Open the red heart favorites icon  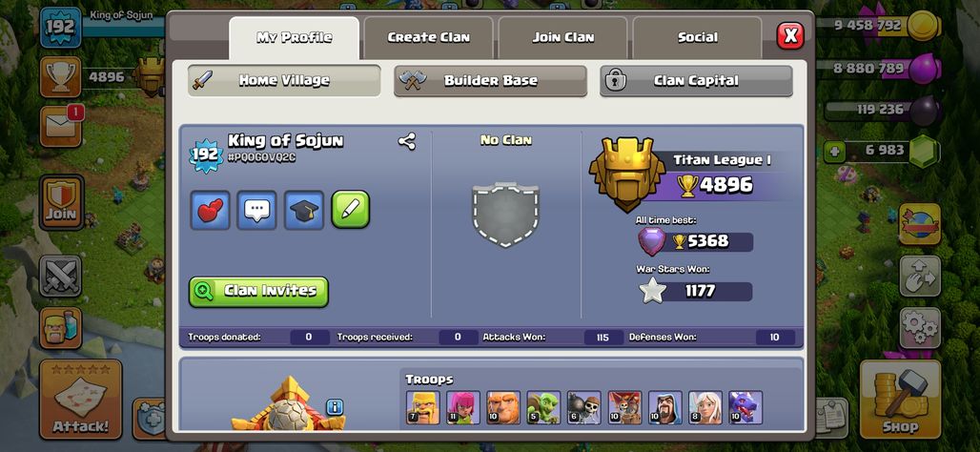(x=210, y=210)
